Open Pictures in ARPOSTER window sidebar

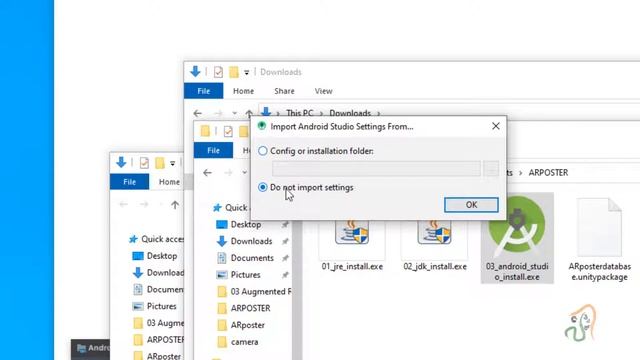[x=245, y=275]
